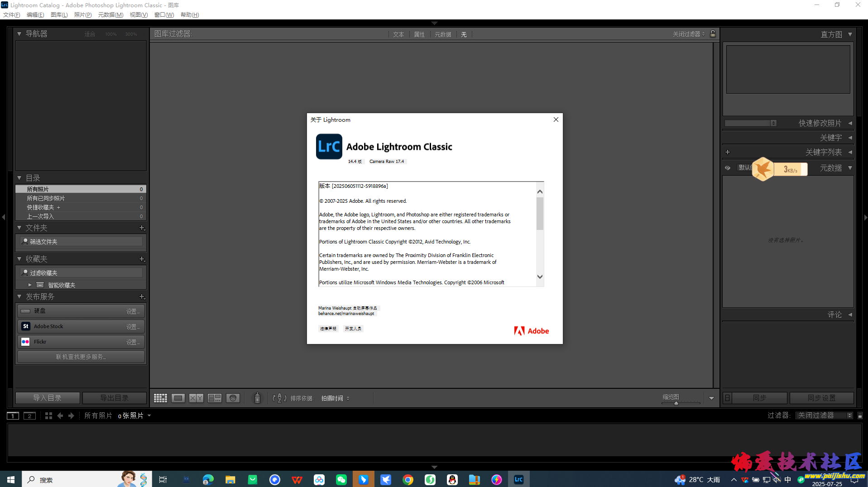This screenshot has width=868, height=487.
Task: Click the 法律声明 button in the About dialog
Action: coord(328,329)
